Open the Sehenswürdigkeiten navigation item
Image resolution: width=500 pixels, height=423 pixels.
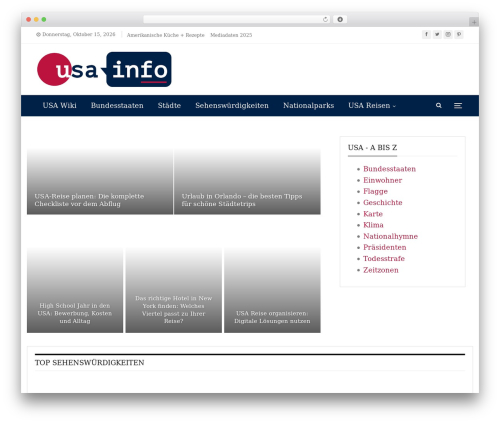pos(232,105)
